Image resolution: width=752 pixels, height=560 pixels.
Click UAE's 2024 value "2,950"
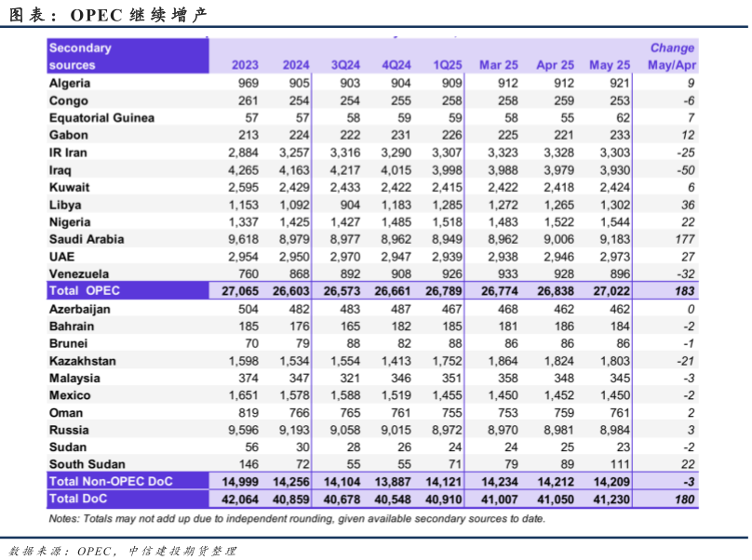(x=294, y=257)
